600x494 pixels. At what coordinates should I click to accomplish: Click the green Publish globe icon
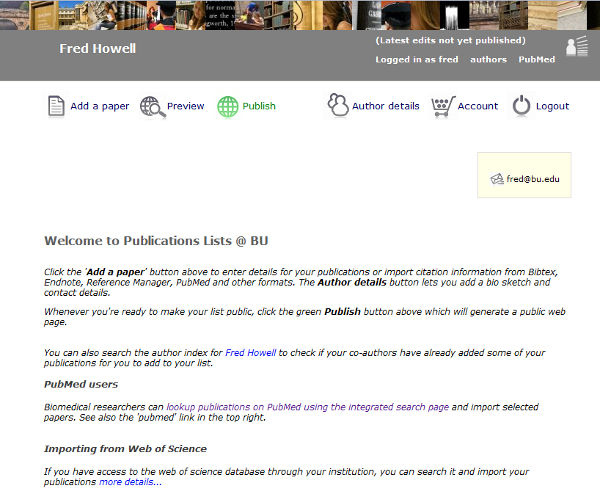point(227,106)
